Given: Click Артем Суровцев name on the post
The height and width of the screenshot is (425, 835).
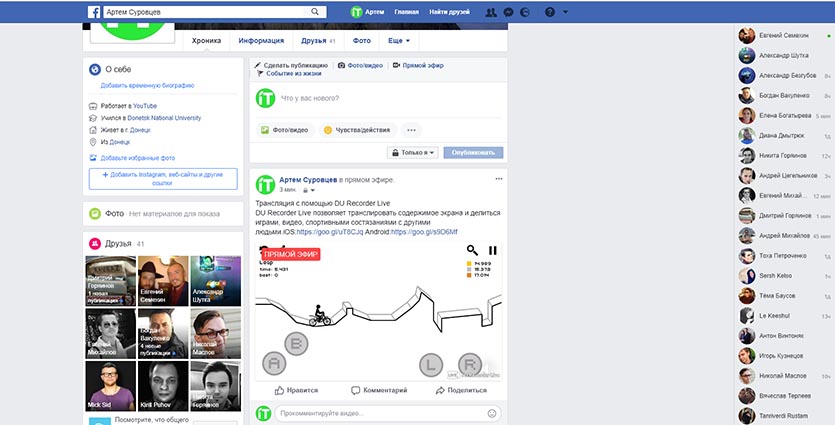Looking at the screenshot, I should [x=308, y=180].
